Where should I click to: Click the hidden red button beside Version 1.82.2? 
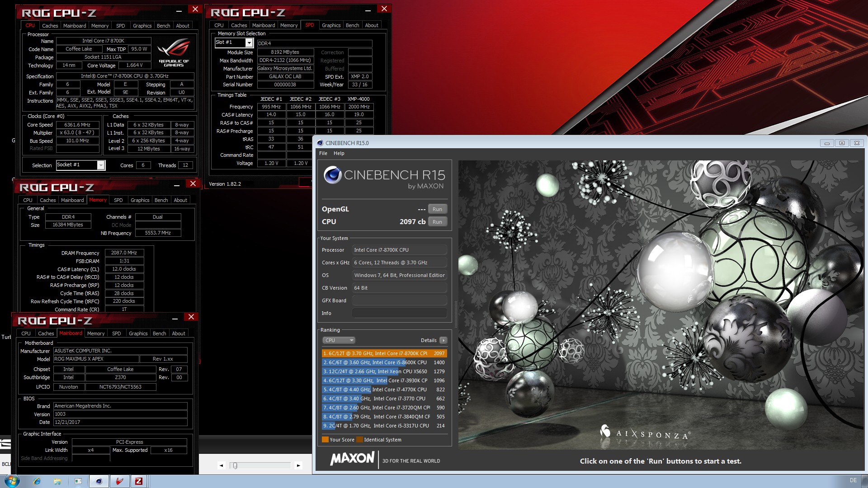(x=305, y=182)
